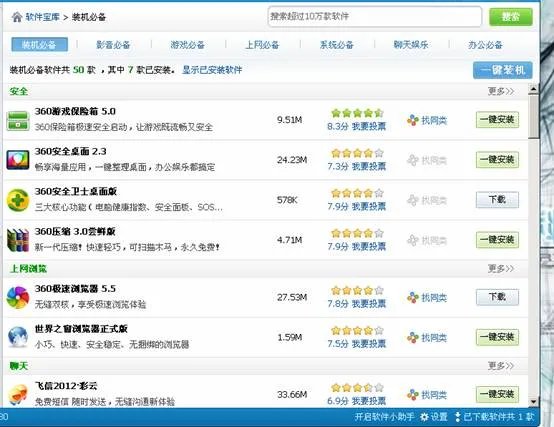
Task: Click 一键安装 for 360压缩 3.0
Action: (497, 240)
